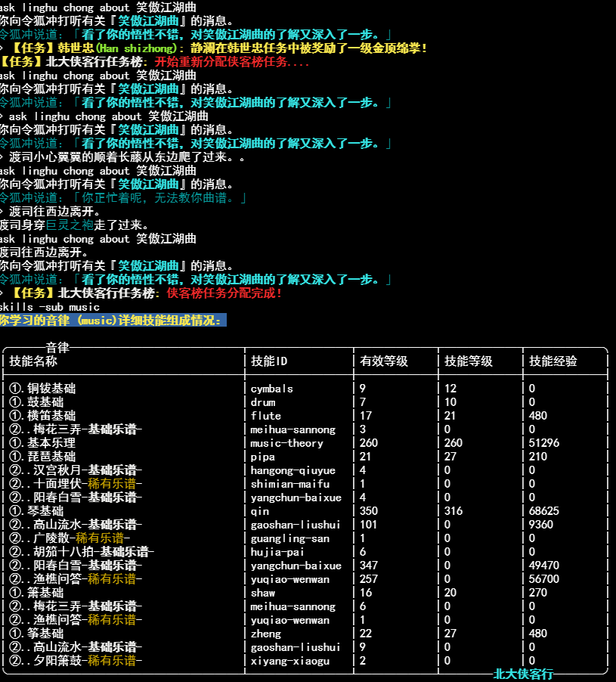This screenshot has height=682, width=616.
Task: Select the skill ID drum
Action: 262,402
